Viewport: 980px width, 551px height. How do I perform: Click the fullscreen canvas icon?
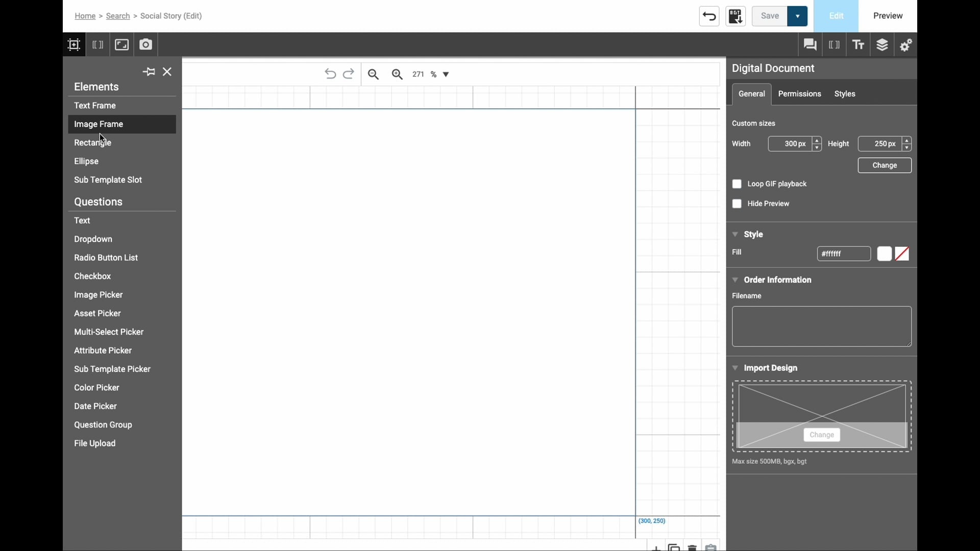122,45
